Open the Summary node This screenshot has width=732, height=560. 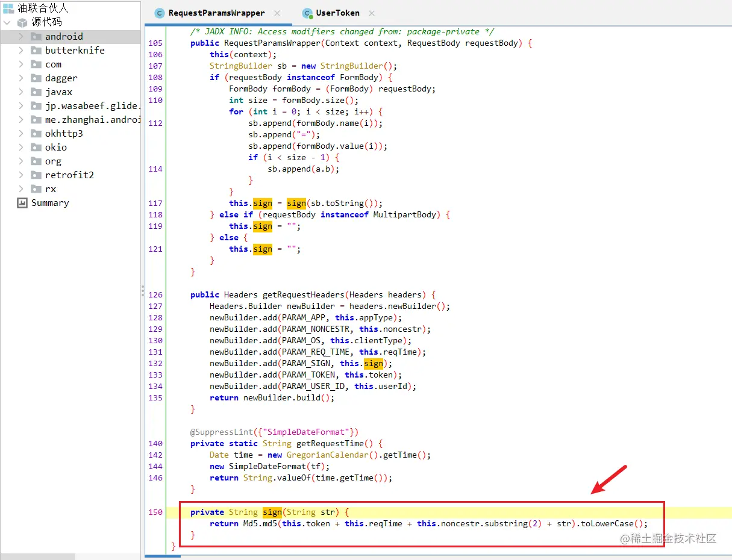(50, 203)
